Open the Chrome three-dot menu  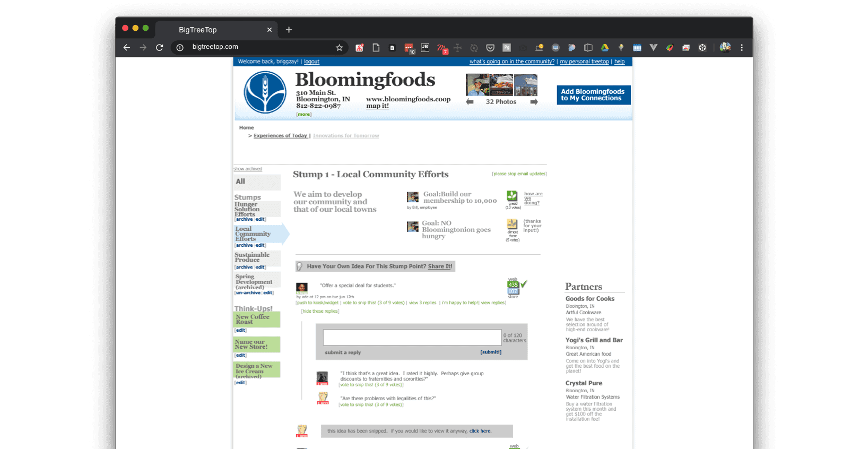[x=742, y=47]
